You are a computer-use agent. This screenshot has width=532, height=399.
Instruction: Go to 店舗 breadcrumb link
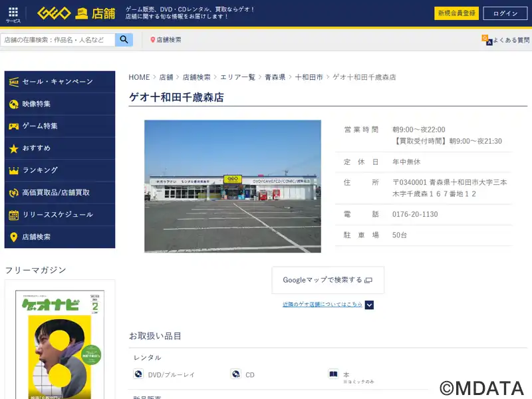[166, 77]
